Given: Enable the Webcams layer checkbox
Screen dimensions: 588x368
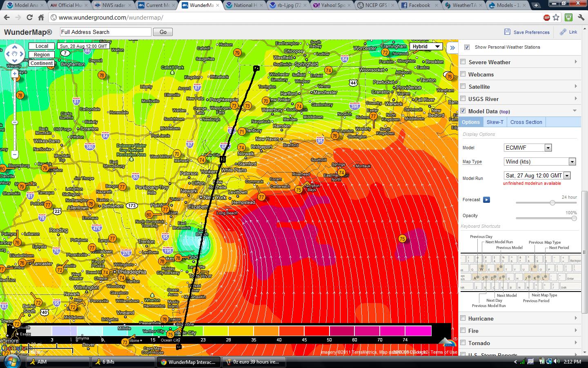Looking at the screenshot, I should pyautogui.click(x=463, y=74).
